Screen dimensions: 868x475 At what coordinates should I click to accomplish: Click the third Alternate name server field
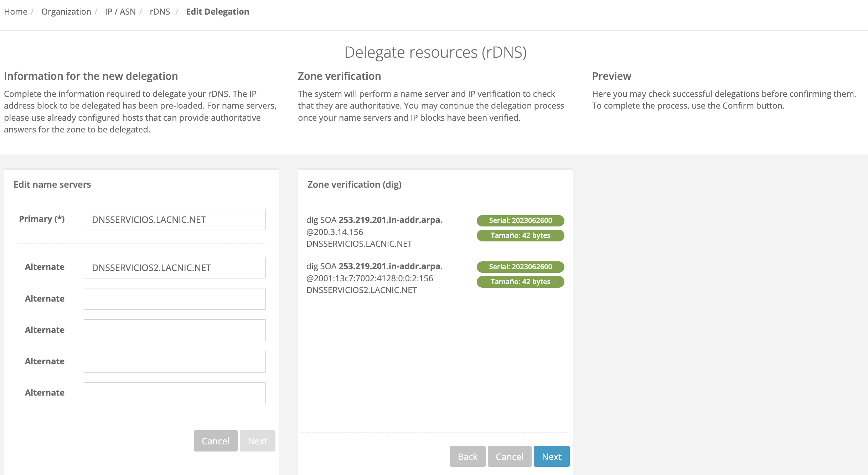tap(175, 330)
